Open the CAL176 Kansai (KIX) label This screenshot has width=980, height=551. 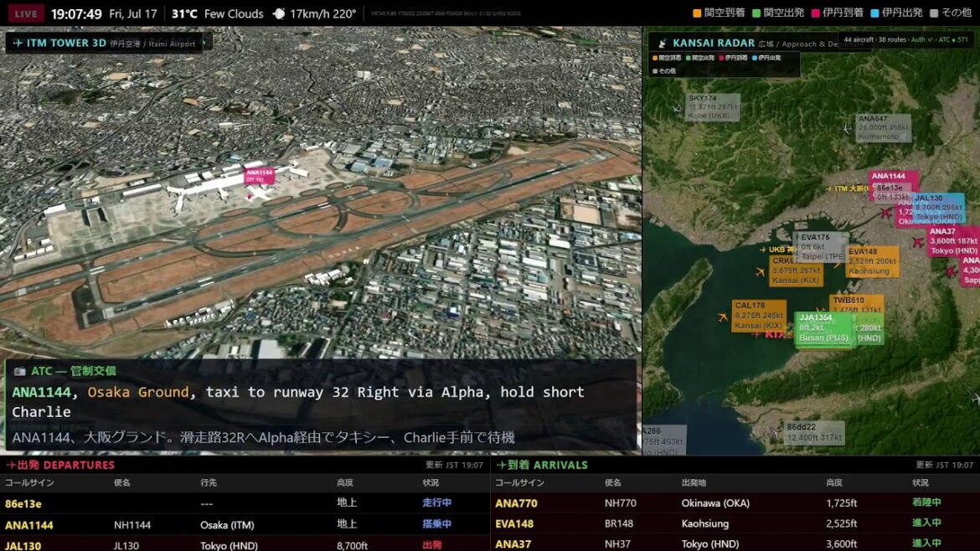759,316
